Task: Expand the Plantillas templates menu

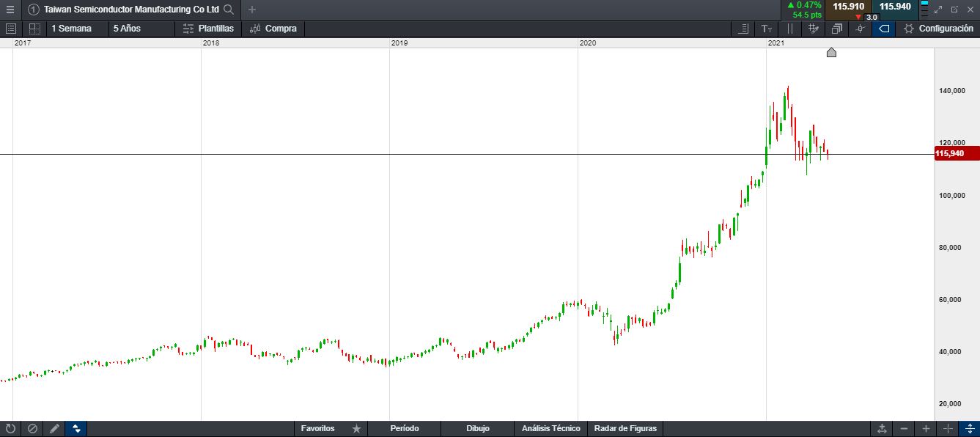Action: pyautogui.click(x=208, y=29)
